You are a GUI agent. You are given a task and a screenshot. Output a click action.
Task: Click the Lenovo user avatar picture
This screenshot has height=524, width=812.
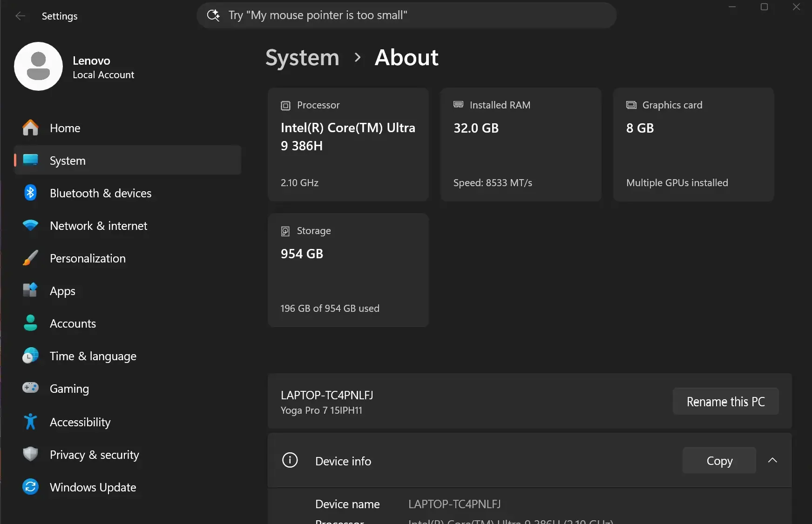(39, 67)
